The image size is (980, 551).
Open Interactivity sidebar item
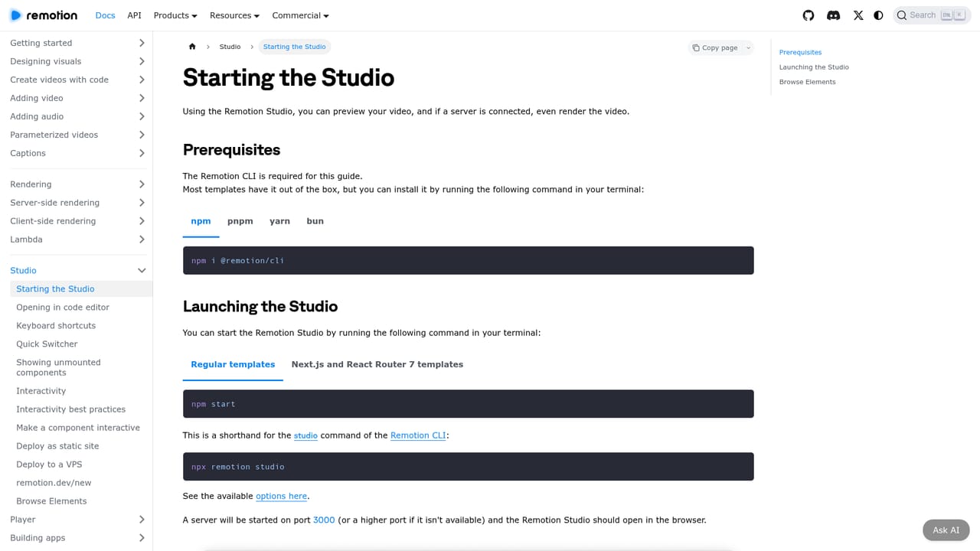pos(81,391)
